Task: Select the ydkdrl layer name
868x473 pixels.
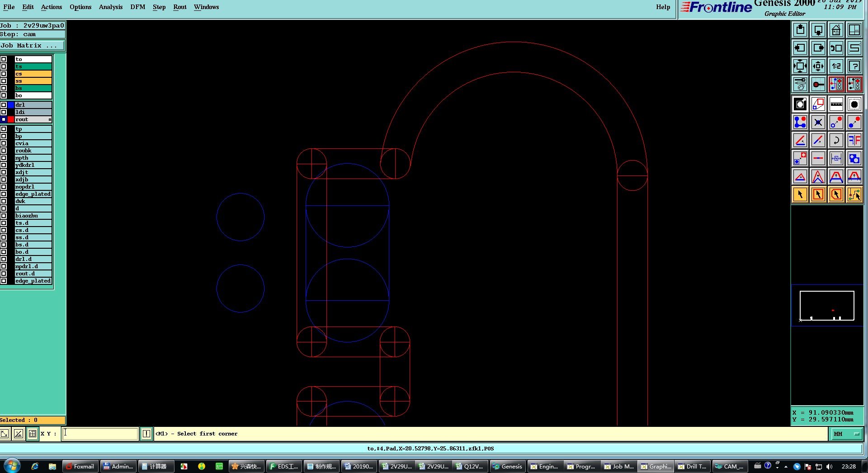Action: tap(33, 165)
